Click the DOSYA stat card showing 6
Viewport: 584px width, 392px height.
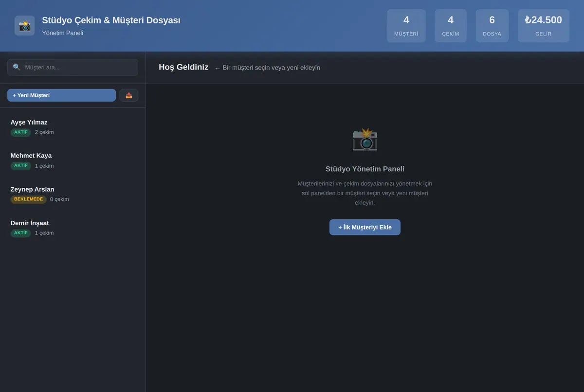point(492,26)
